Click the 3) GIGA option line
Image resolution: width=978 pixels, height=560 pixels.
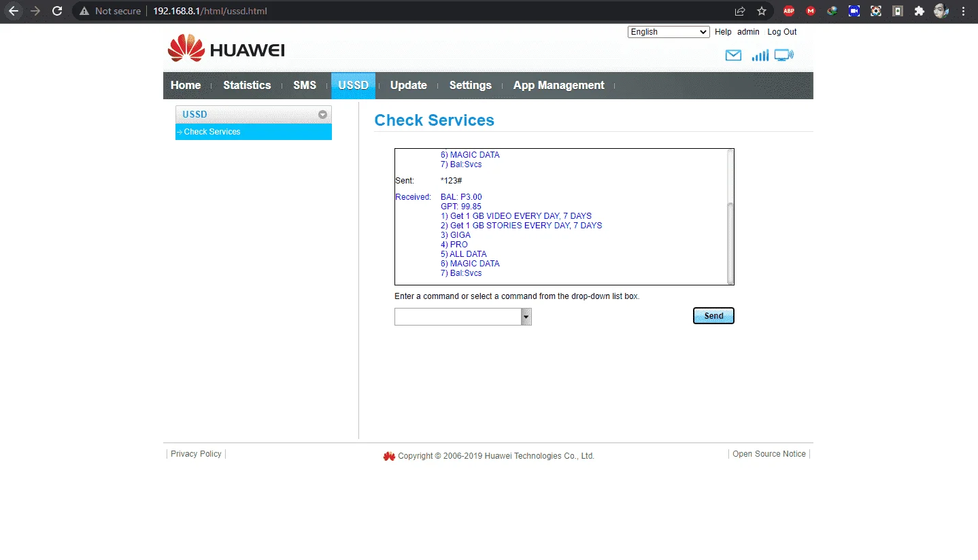456,235
